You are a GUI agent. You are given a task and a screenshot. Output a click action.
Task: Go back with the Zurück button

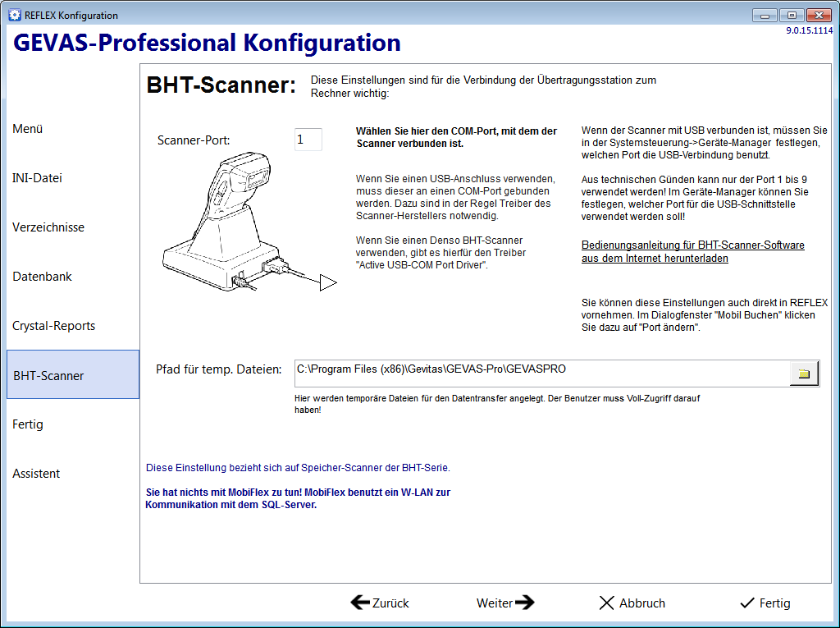click(380, 603)
